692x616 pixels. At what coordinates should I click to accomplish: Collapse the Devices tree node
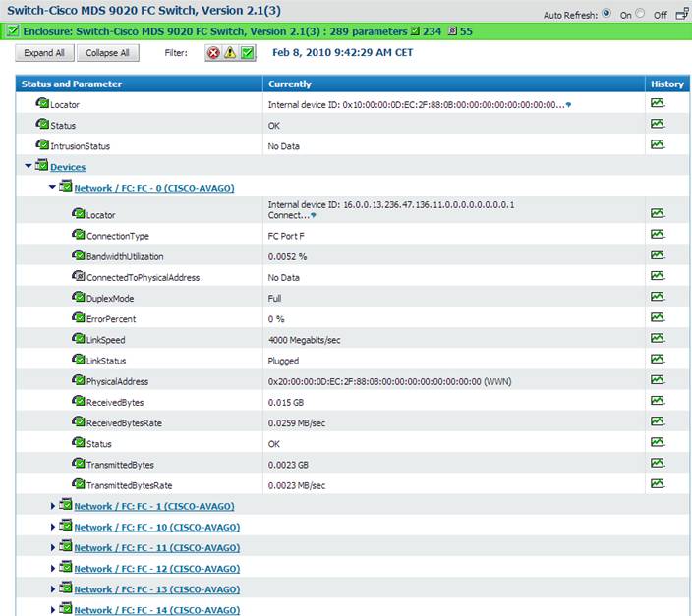click(29, 167)
